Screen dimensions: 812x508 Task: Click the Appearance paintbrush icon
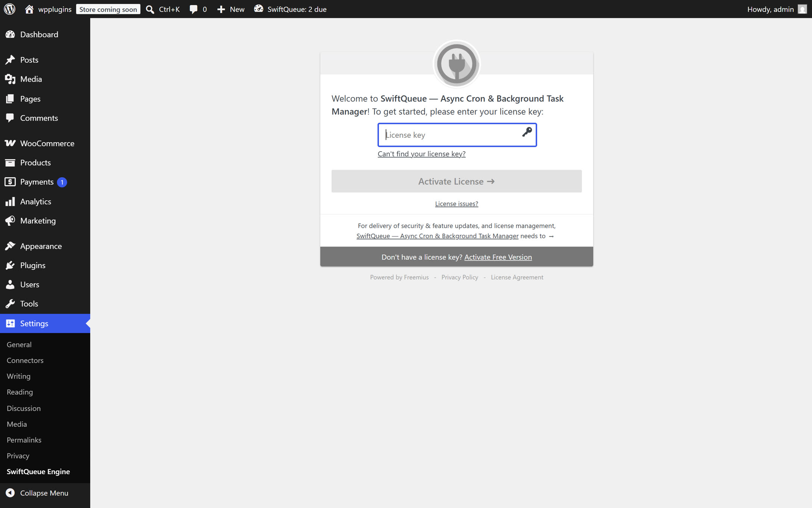point(10,246)
